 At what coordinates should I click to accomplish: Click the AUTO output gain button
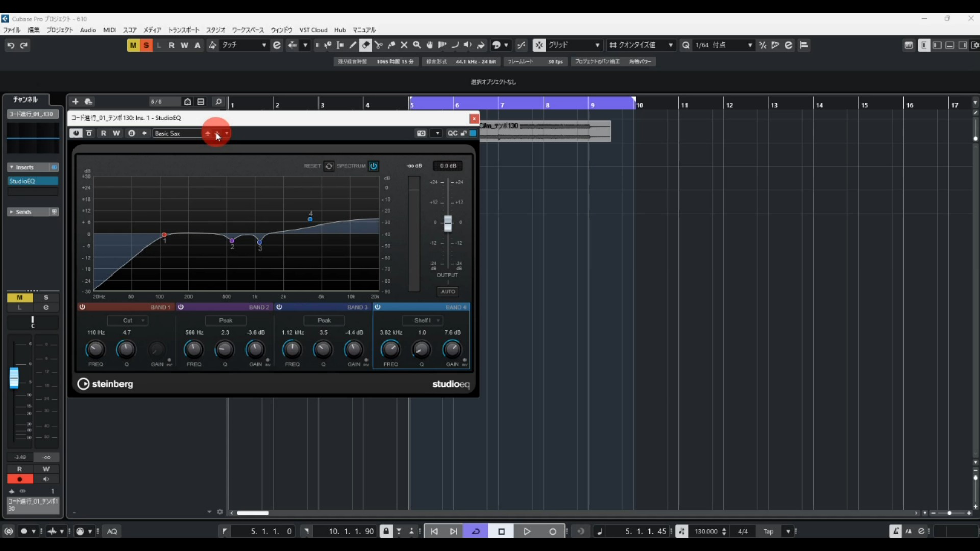tap(448, 291)
